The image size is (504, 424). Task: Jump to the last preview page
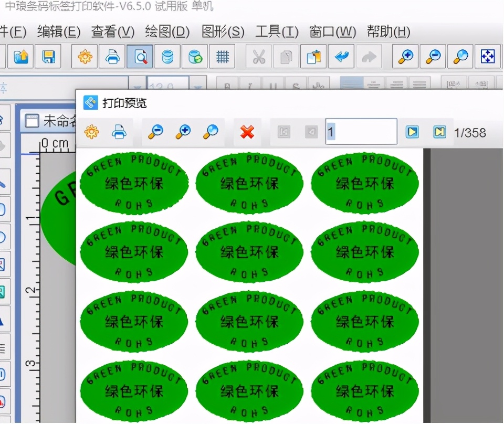pyautogui.click(x=440, y=132)
